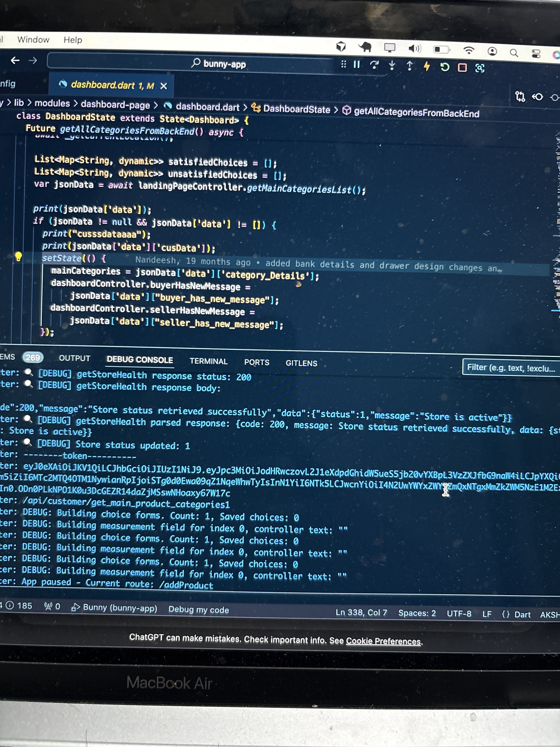Stop debugging with the red square
The image size is (560, 747).
[462, 68]
